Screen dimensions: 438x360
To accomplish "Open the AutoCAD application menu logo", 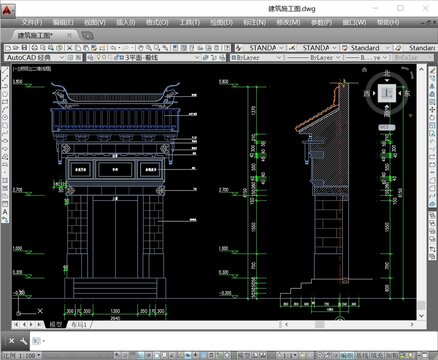I will (x=7, y=10).
